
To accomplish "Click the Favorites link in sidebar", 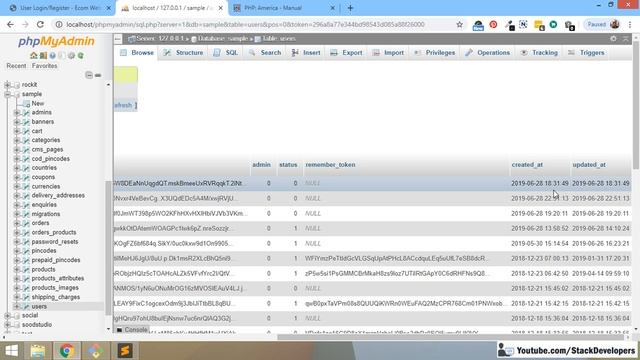I will click(44, 66).
